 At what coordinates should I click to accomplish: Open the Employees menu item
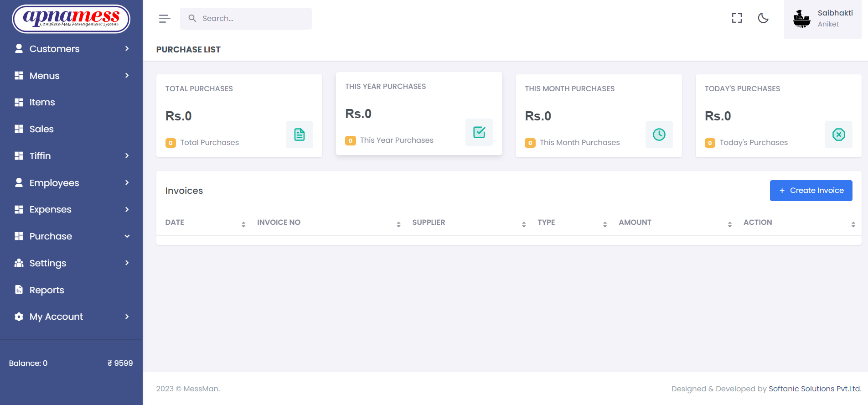(71, 182)
